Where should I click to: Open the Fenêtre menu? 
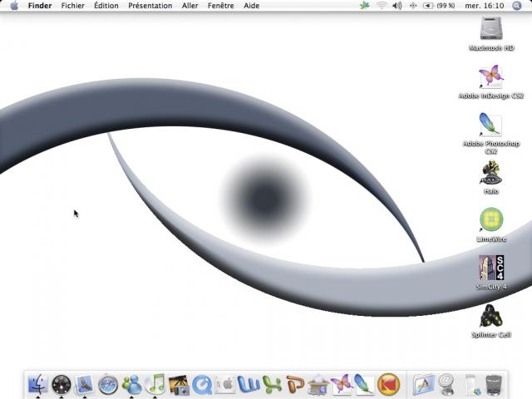point(220,6)
